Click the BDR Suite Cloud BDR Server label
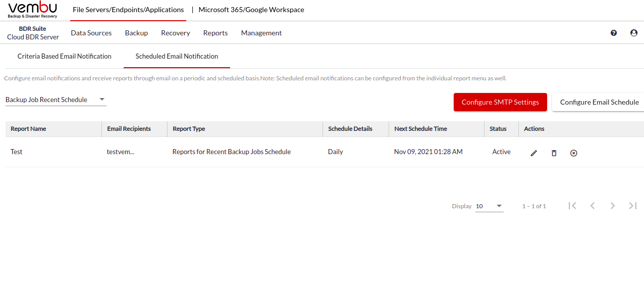 coord(33,33)
